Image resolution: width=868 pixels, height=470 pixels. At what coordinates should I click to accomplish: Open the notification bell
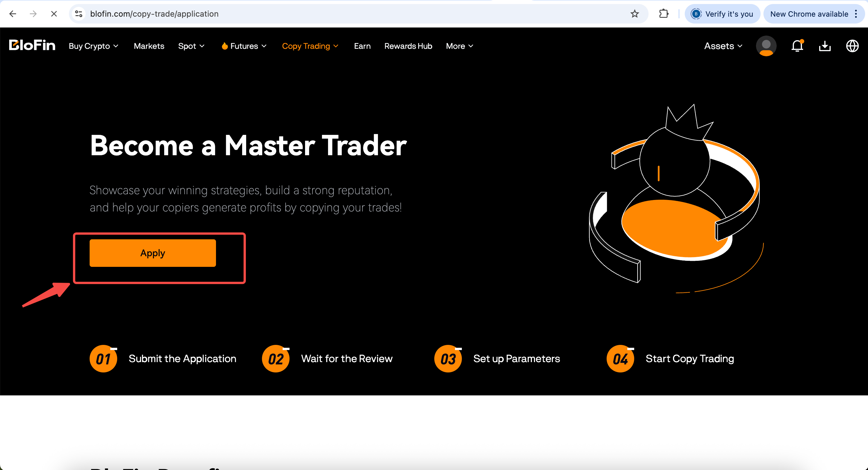click(797, 46)
